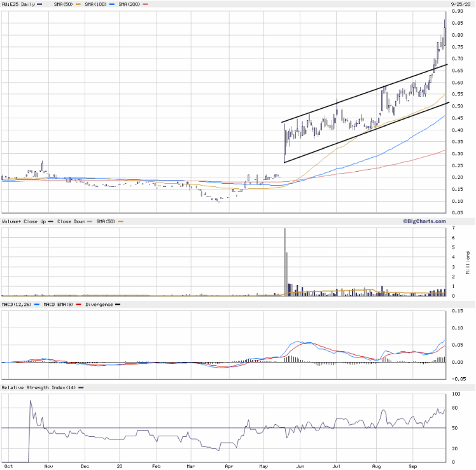
Task: Click the AU:E25 Daily chart title
Action: (17, 4)
